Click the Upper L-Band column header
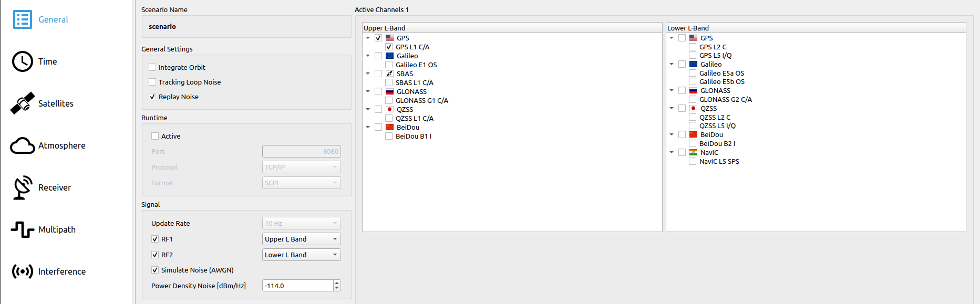The image size is (980, 304). pos(512,28)
